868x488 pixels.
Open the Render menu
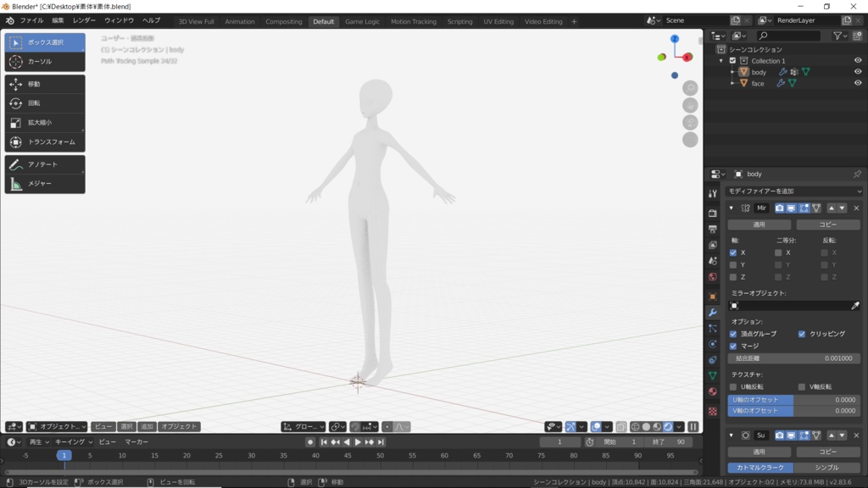tap(84, 20)
